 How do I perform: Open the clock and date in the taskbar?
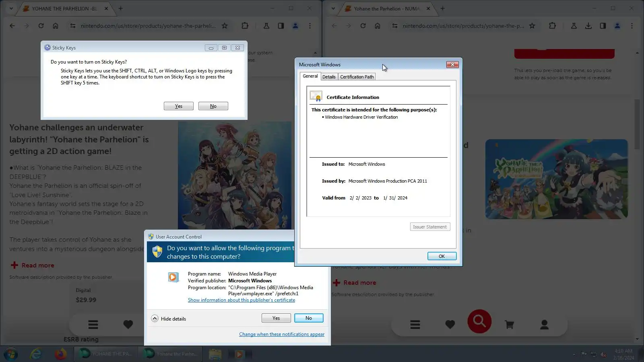[623, 354]
